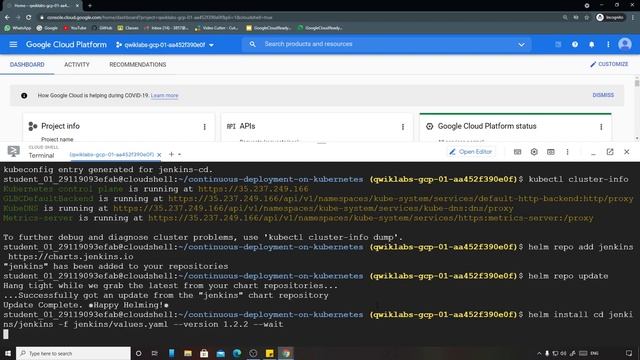Click the magnifier icon in the search bar
Screen dimensions: 640x360
tap(252, 44)
